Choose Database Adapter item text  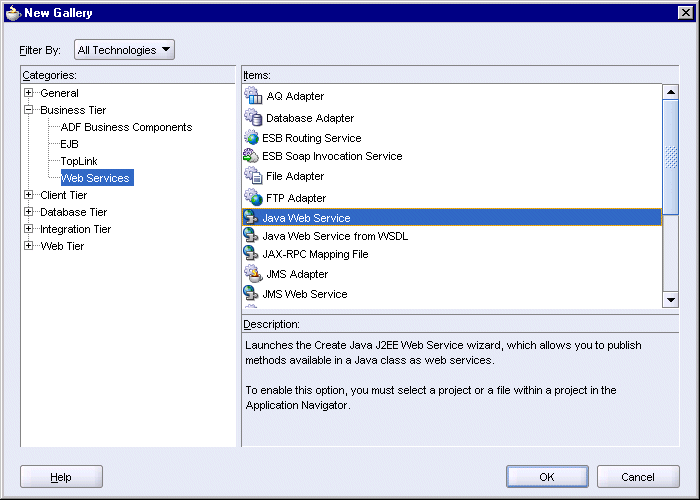point(310,118)
